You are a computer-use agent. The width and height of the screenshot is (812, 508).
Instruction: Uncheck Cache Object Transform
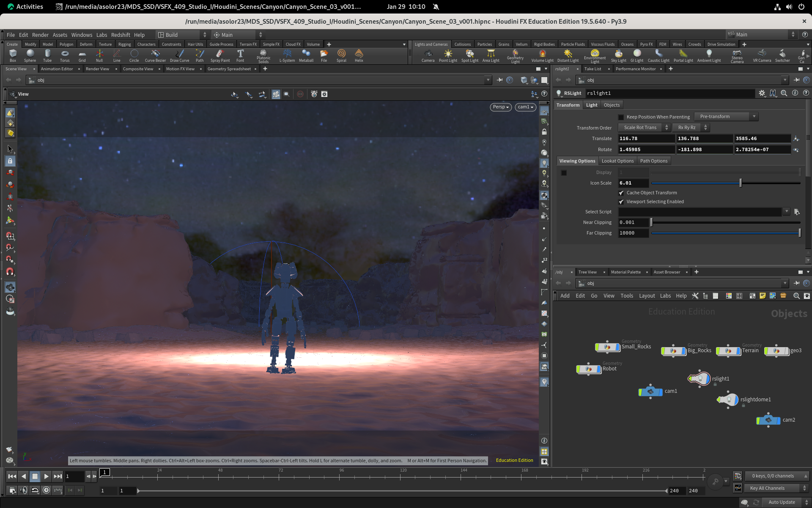(x=621, y=193)
